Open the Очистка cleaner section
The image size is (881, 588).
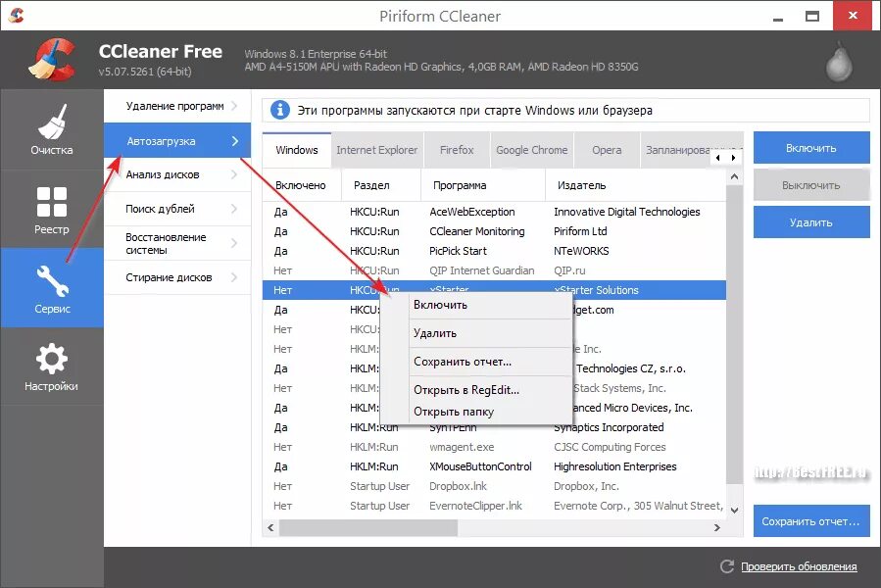(x=52, y=130)
